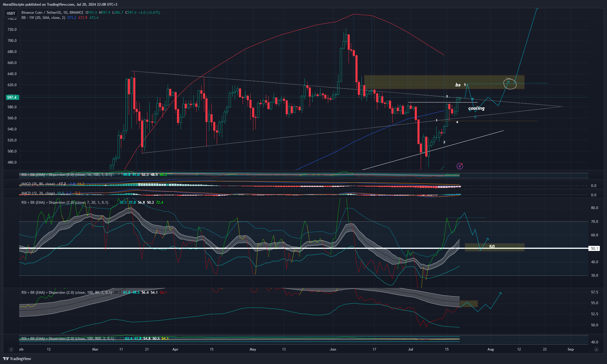
Task: Click the 80.0 RSI scale label
Action: tap(594, 208)
